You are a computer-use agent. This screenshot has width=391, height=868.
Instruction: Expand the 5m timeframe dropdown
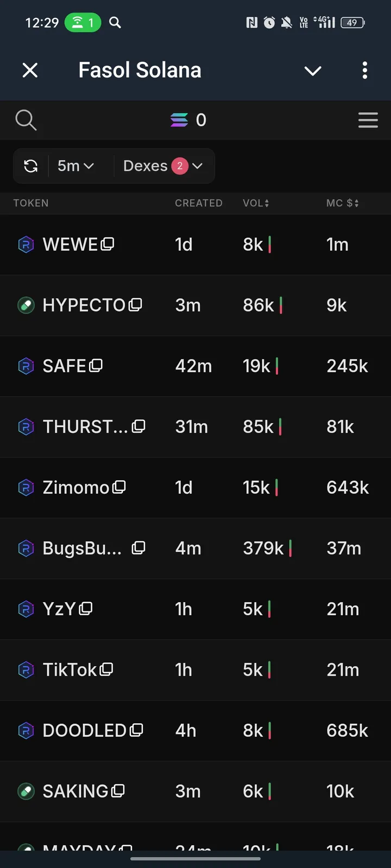(x=76, y=166)
